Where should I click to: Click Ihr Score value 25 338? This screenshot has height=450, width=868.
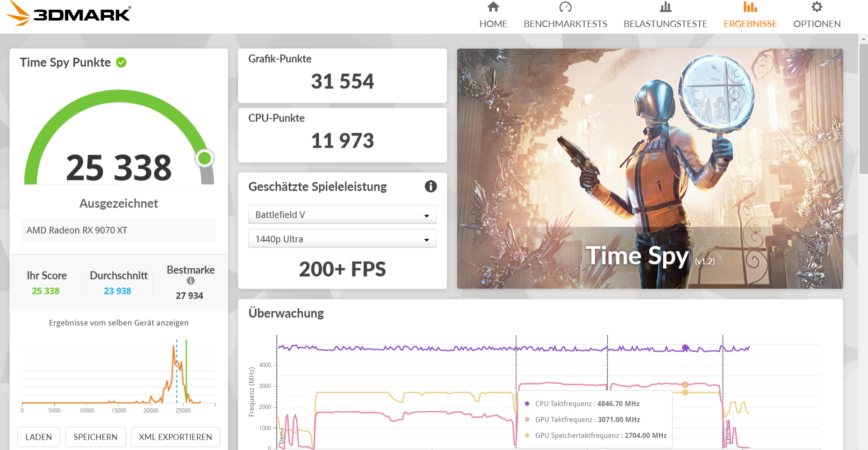click(46, 291)
